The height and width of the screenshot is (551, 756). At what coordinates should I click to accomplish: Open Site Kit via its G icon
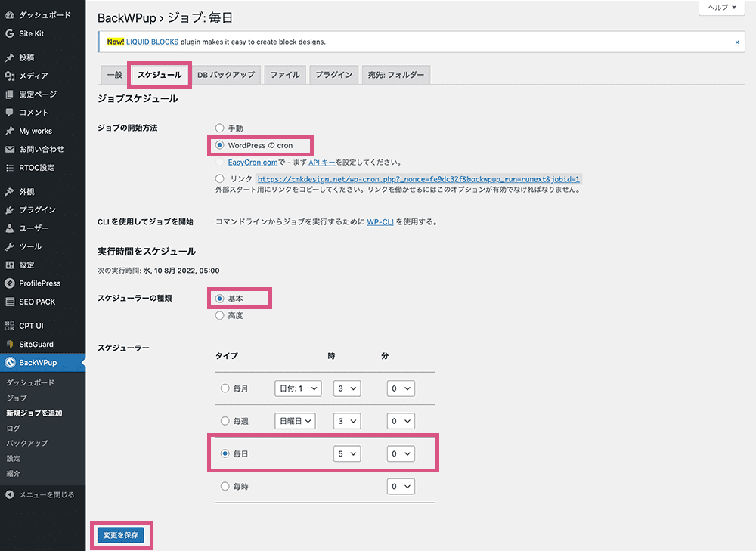coord(9,33)
